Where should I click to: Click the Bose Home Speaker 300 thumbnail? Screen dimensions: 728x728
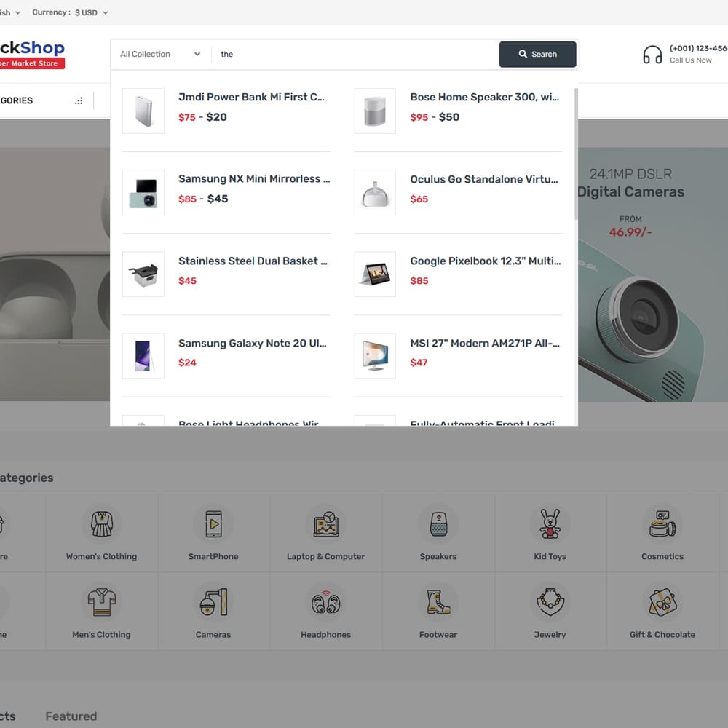coord(375,111)
